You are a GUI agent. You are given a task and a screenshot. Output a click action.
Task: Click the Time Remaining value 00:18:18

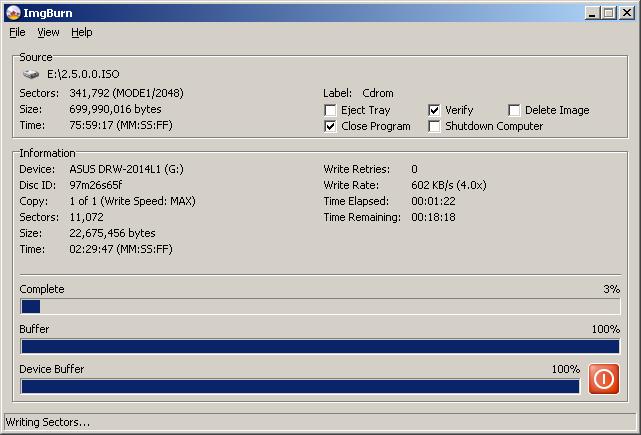433,217
